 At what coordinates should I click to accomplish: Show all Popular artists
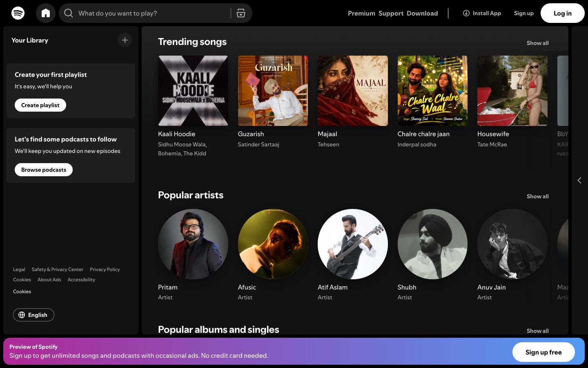(537, 196)
